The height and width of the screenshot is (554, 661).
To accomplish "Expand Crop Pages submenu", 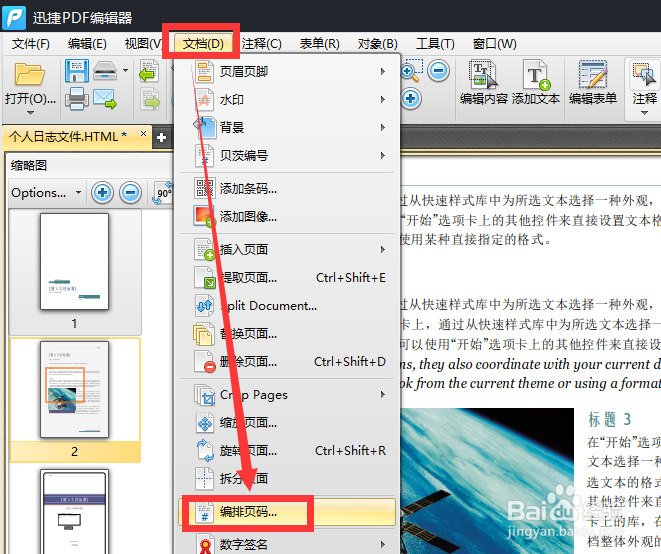I will coord(287,395).
